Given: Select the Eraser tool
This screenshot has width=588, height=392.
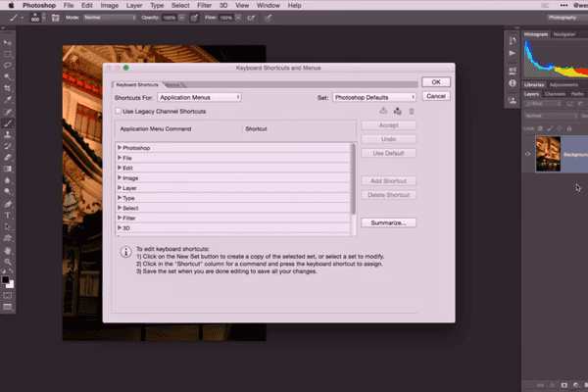Looking at the screenshot, I should click(8, 157).
